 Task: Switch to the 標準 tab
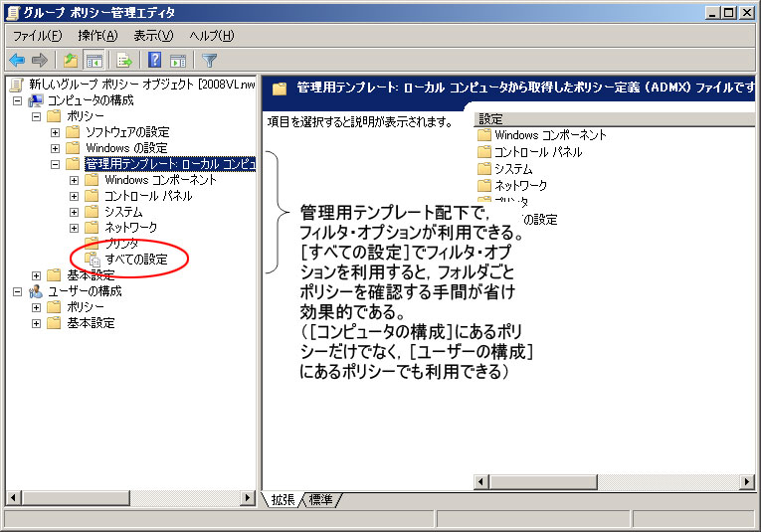321,499
